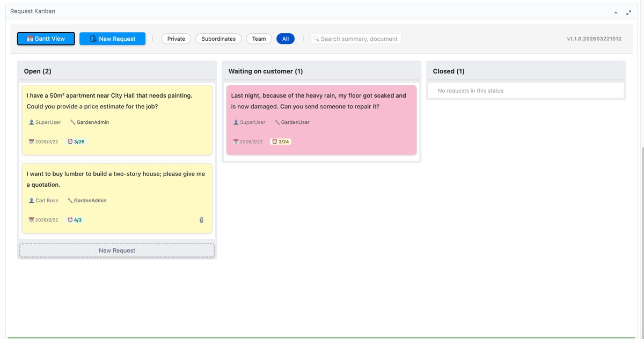Select the Subordinates filter pill
This screenshot has height=339, width=644.
(218, 39)
